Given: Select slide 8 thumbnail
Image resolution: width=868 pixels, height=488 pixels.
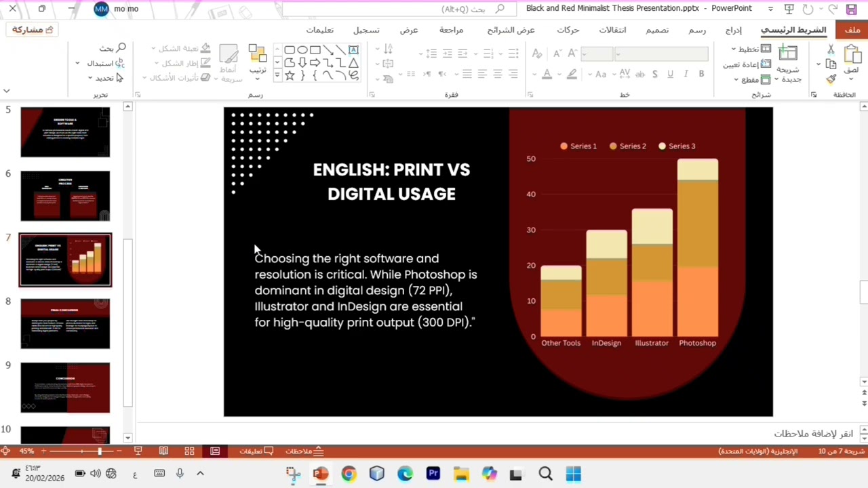Looking at the screenshot, I should click(x=65, y=324).
